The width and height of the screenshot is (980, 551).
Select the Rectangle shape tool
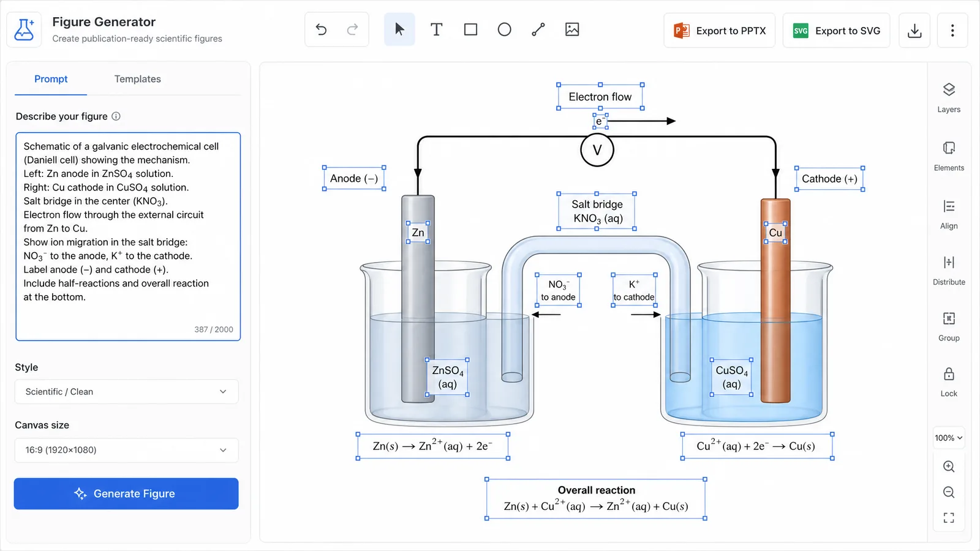470,29
